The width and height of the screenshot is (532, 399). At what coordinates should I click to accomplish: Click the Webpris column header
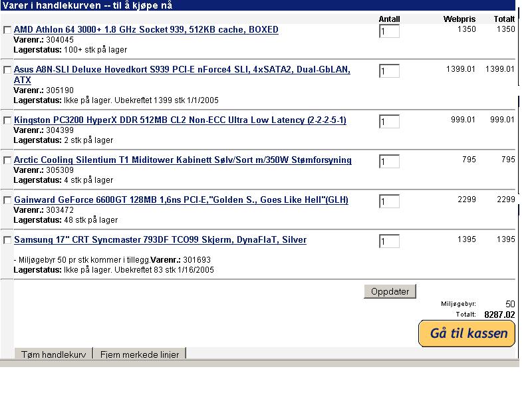click(x=460, y=19)
